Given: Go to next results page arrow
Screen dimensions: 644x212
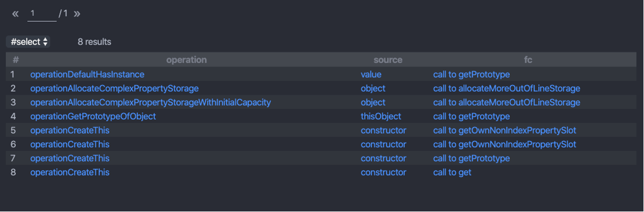Looking at the screenshot, I should coord(77,14).
